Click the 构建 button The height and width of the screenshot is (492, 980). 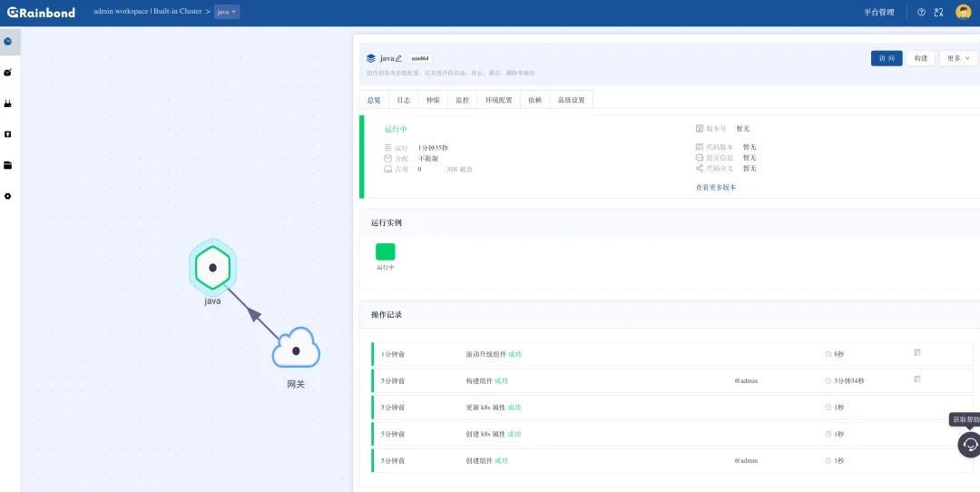(921, 58)
